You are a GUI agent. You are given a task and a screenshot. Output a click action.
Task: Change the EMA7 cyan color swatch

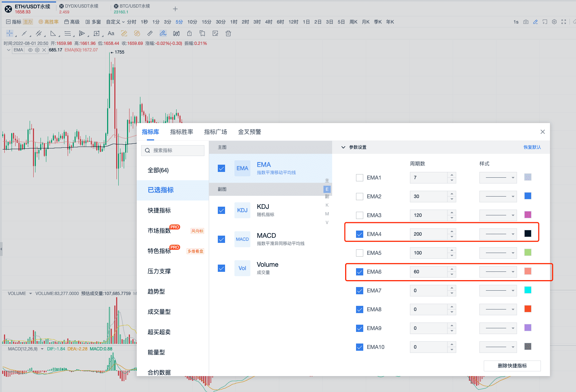tap(528, 290)
